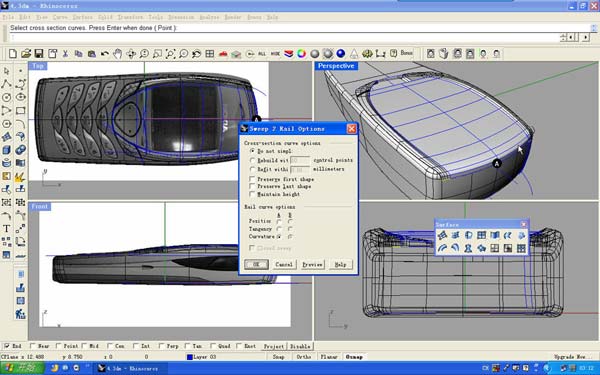
Task: Select 'Refit within millimeters' radio button
Action: click(x=252, y=169)
